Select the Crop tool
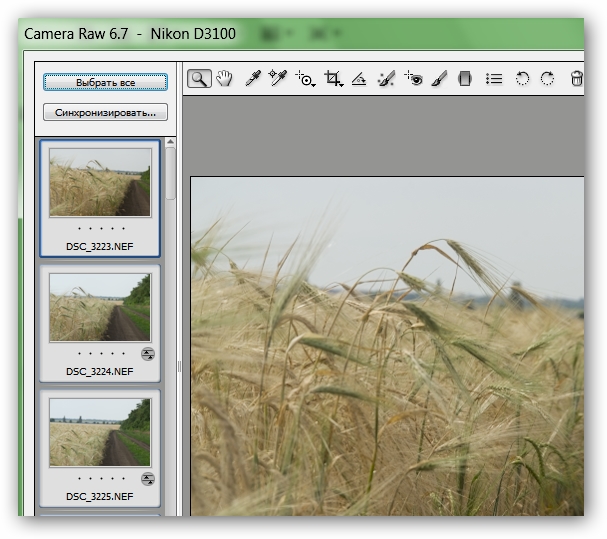Screen dimensions: 607x539 click(333, 79)
